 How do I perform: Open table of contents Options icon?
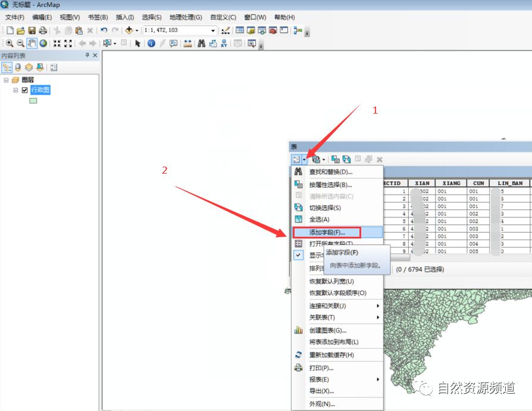click(54, 67)
